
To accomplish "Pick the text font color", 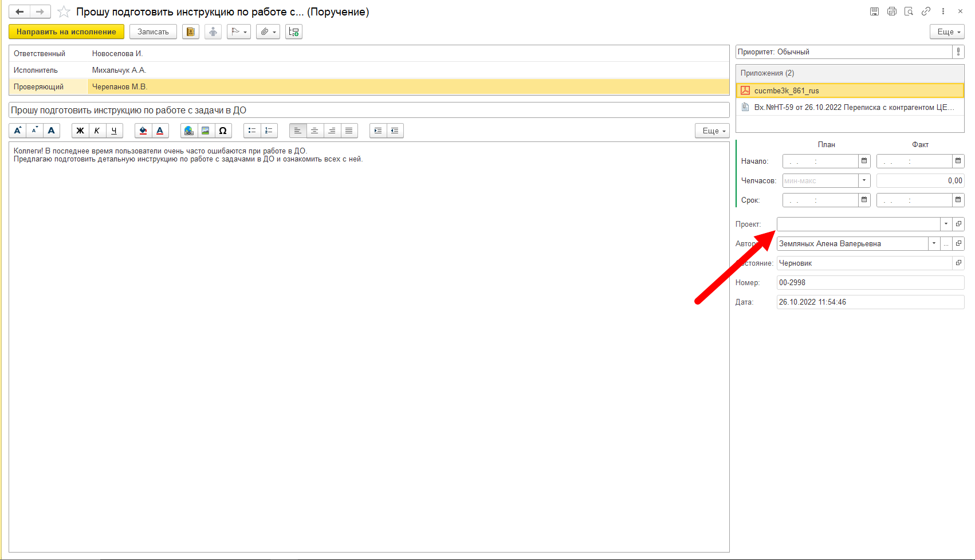I will click(160, 131).
